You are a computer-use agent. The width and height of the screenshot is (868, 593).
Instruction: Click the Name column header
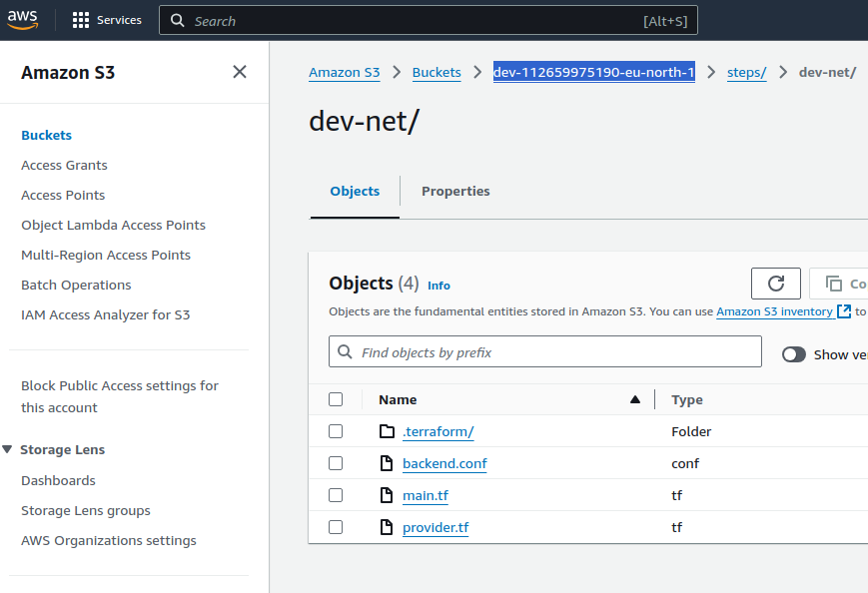398,399
